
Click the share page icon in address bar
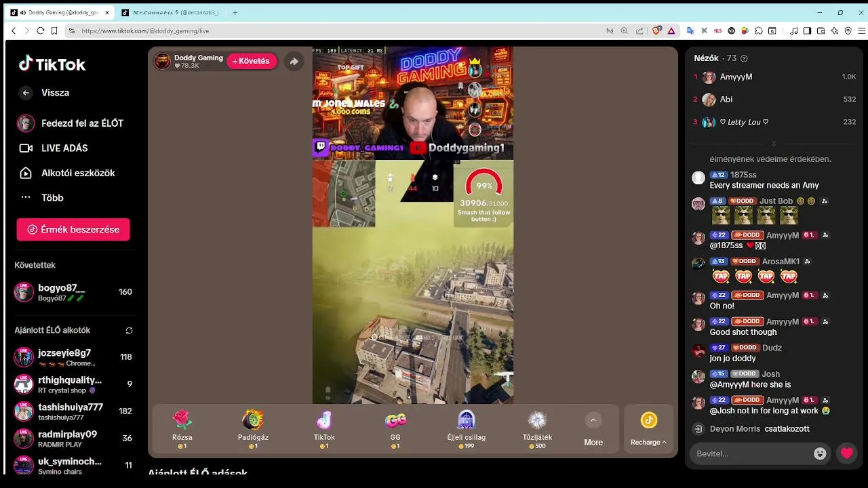tap(639, 30)
